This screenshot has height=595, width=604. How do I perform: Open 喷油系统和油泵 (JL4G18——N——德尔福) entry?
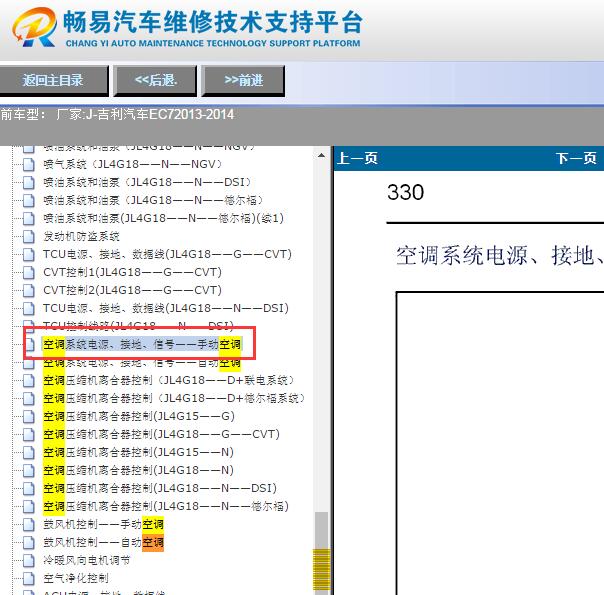point(153,200)
